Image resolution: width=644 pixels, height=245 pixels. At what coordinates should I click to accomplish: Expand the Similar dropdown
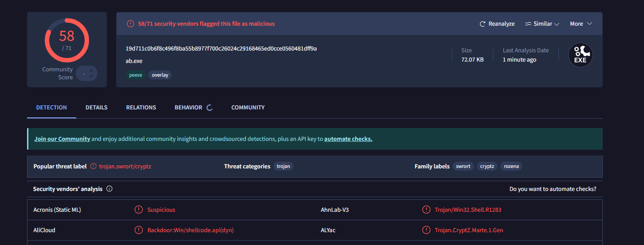(x=542, y=24)
